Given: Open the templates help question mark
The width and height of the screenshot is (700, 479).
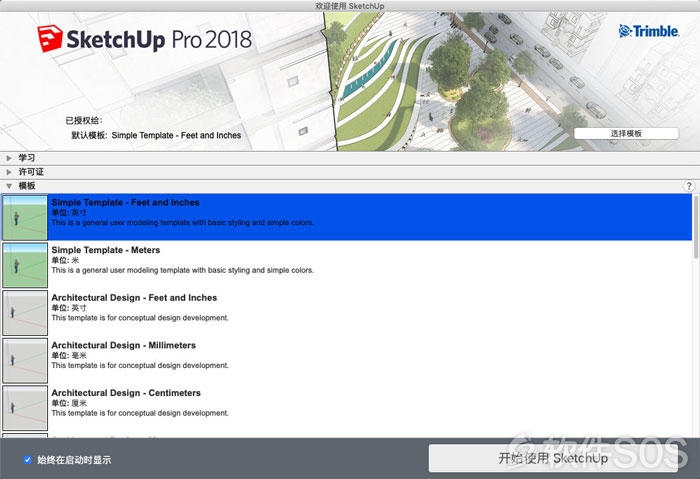Looking at the screenshot, I should tap(688, 186).
